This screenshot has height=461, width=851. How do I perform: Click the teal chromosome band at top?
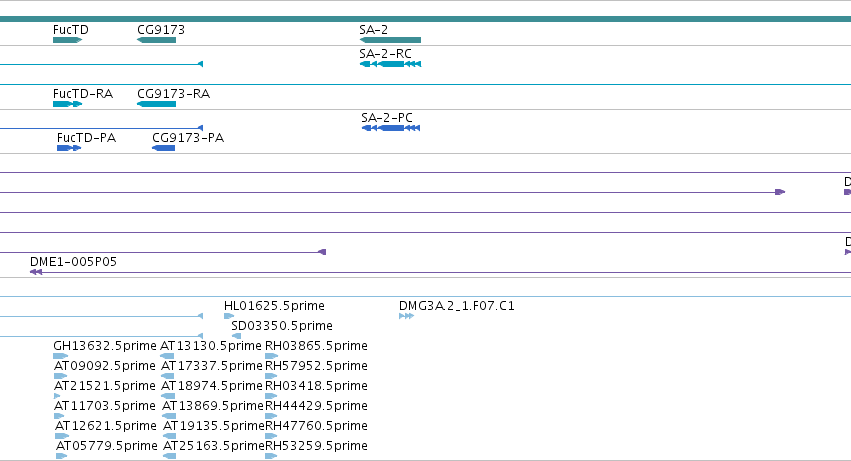pyautogui.click(x=426, y=19)
